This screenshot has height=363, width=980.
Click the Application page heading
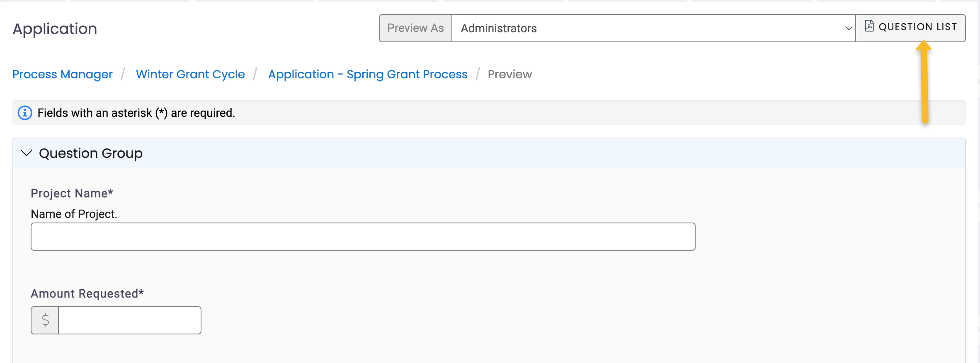click(x=55, y=28)
